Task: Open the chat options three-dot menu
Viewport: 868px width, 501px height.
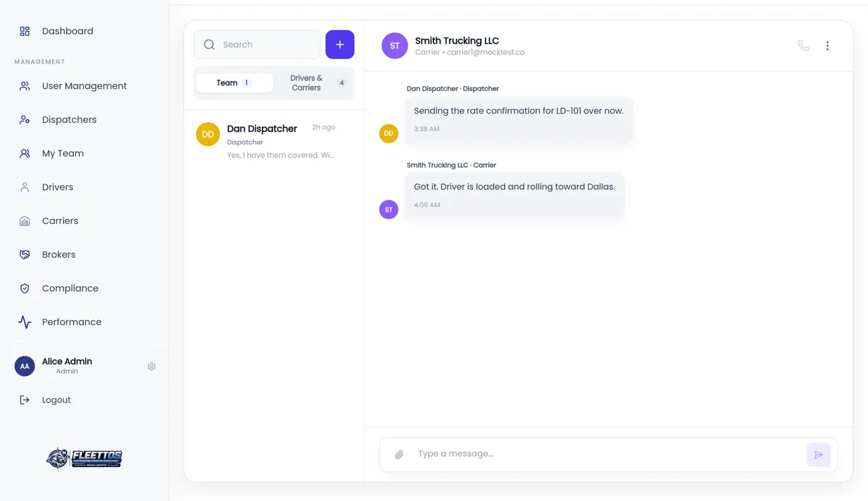Action: click(x=827, y=46)
